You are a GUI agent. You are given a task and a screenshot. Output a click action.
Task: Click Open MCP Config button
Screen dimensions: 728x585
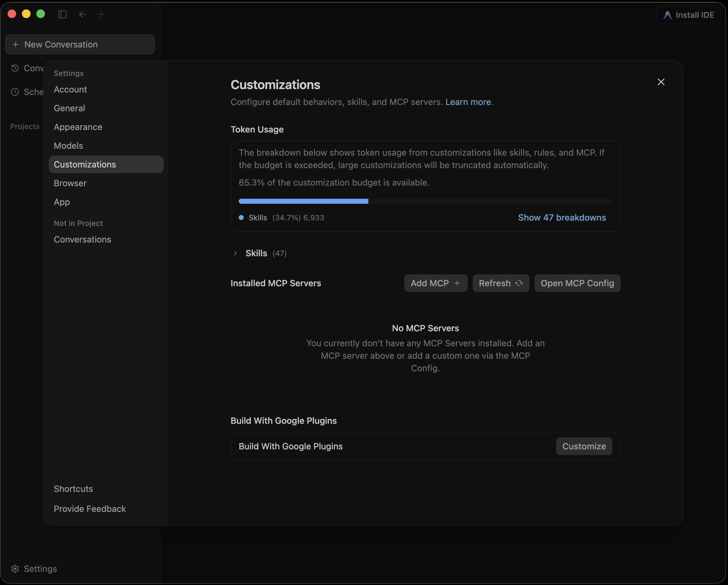click(577, 283)
